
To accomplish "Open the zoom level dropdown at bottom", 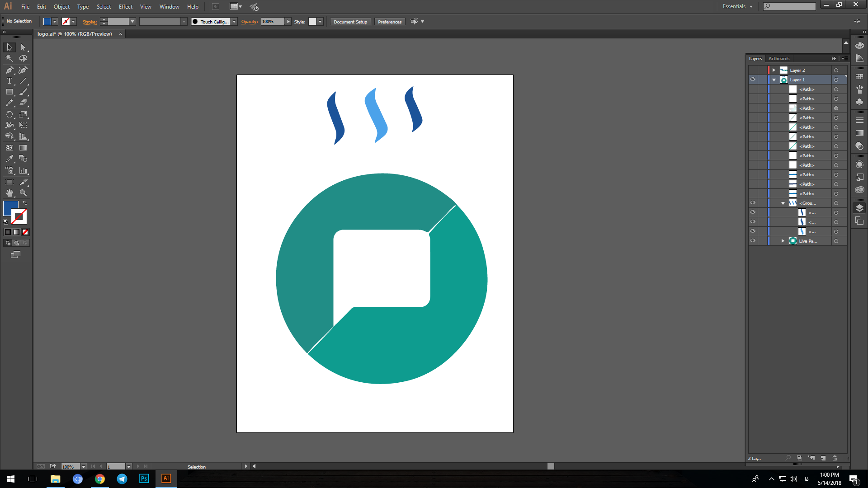I will [84, 467].
